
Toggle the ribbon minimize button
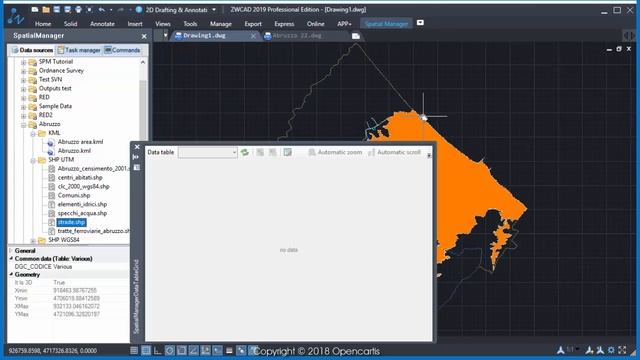[420, 23]
